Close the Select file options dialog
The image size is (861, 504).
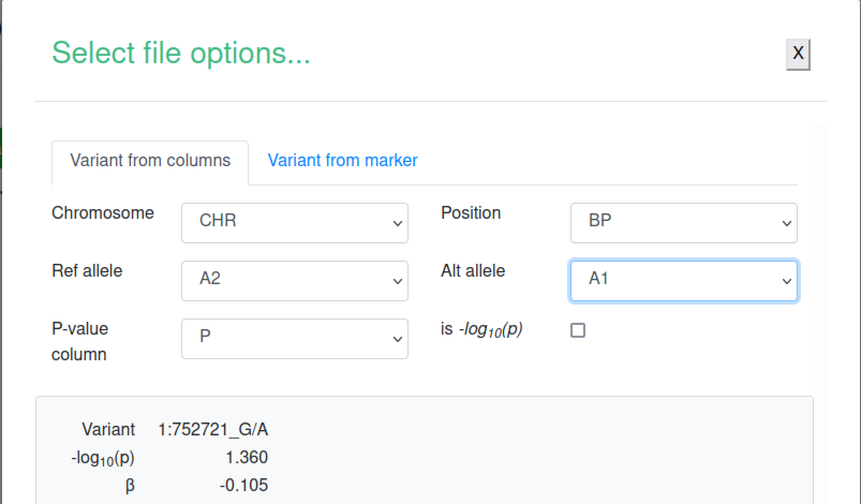click(798, 54)
